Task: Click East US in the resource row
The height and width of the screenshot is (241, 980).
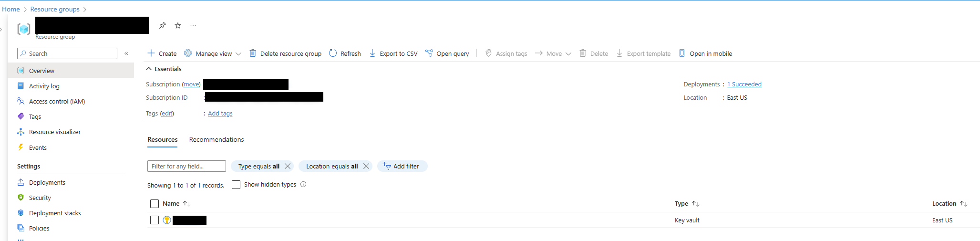Action: click(x=942, y=220)
